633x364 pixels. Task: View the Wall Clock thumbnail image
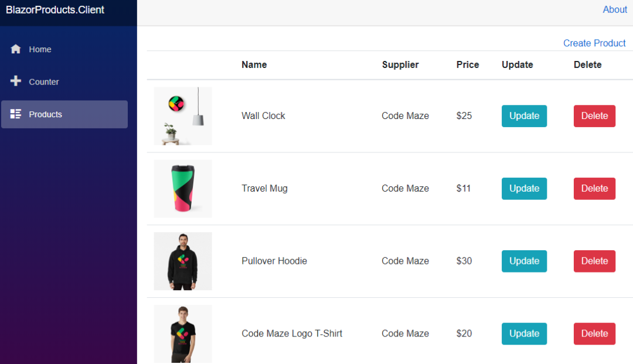[182, 115]
